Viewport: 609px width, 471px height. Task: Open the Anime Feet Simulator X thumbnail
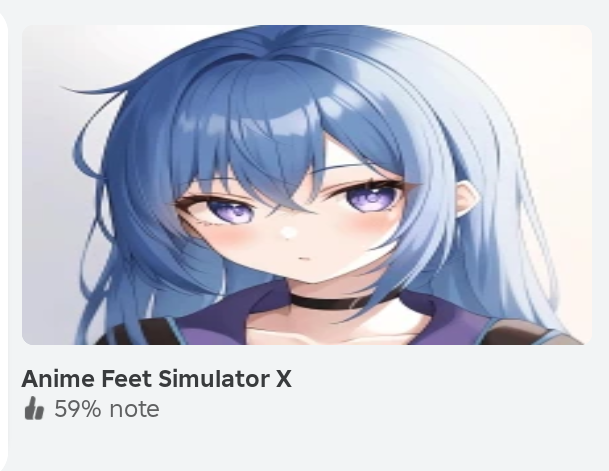pyautogui.click(x=307, y=185)
